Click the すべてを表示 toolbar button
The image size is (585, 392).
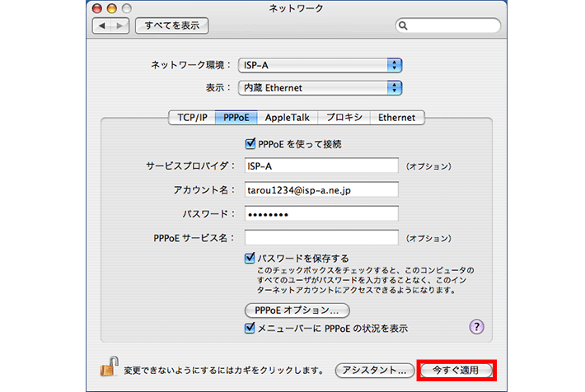point(171,26)
